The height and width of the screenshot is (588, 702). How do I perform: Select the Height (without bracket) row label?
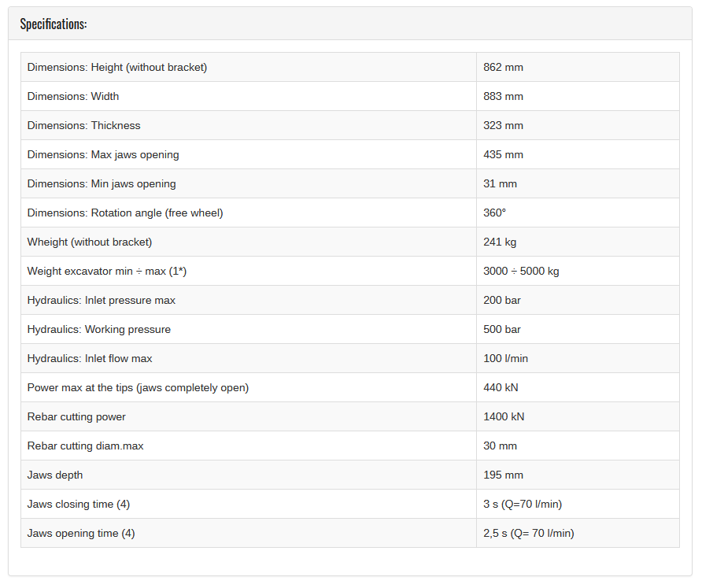(116, 67)
